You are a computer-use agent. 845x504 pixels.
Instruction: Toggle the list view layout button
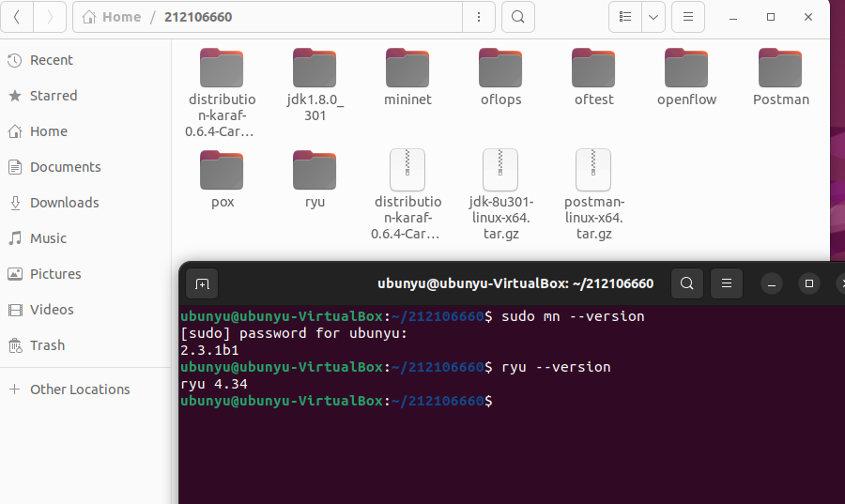(x=625, y=17)
